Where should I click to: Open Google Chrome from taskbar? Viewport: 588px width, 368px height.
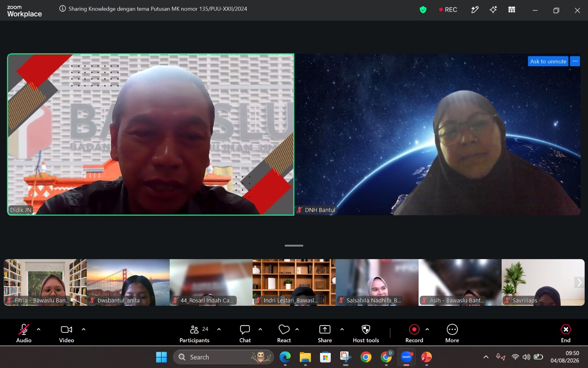point(366,357)
